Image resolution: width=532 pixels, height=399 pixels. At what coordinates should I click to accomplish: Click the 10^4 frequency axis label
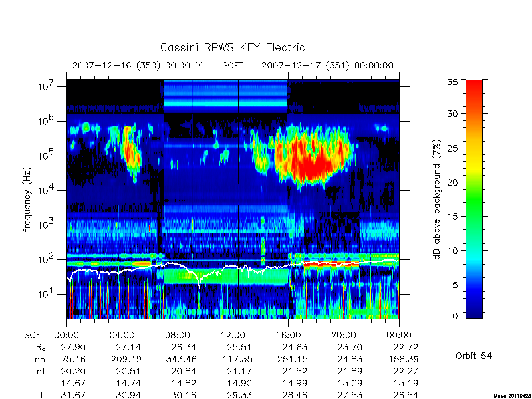click(x=46, y=190)
